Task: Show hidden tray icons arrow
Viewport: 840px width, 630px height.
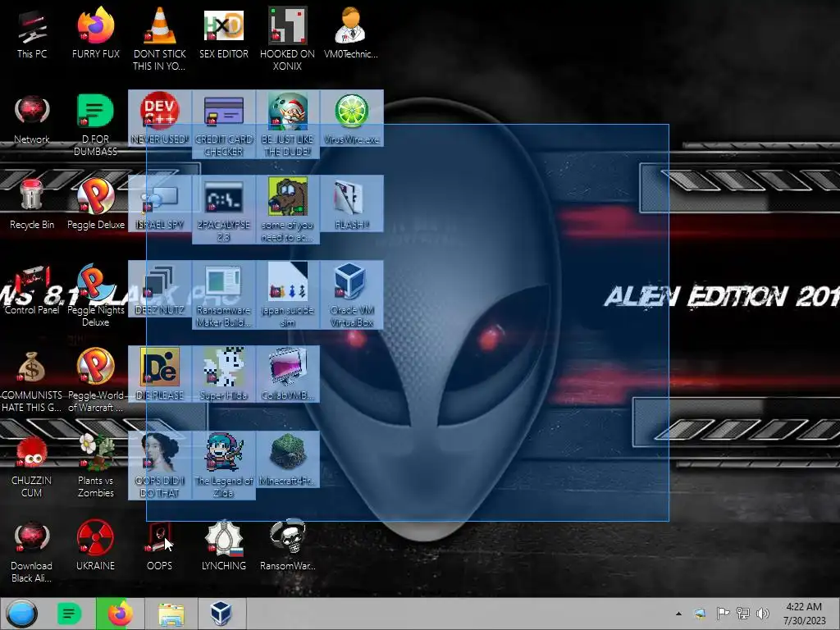Action: (678, 614)
